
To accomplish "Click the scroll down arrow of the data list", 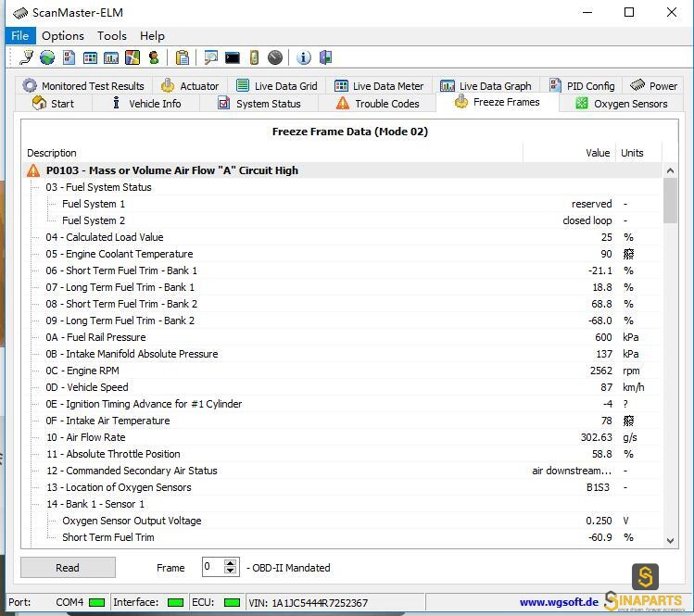I will click(670, 540).
